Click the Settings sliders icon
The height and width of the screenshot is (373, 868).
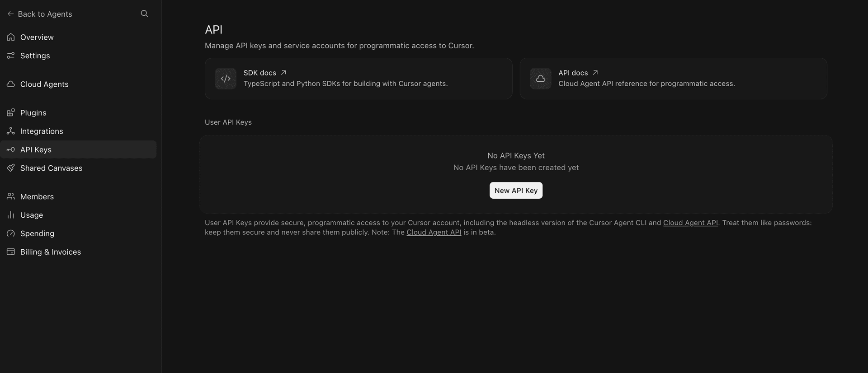[x=11, y=56]
